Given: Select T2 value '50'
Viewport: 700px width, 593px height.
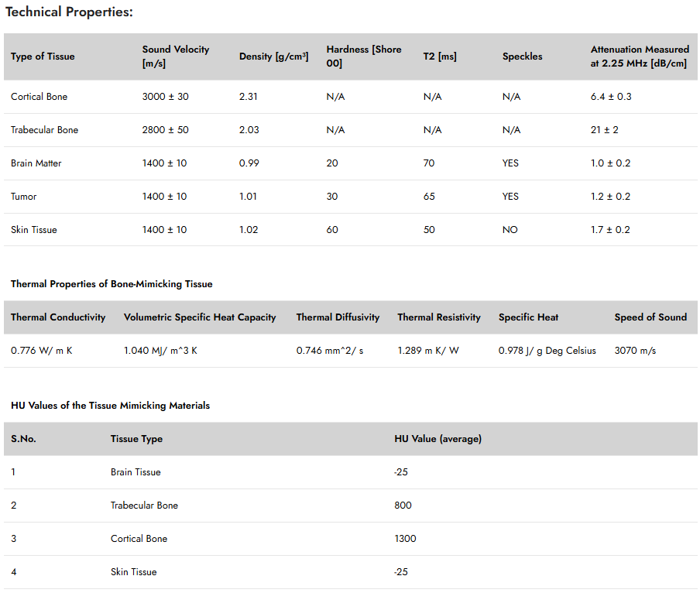Looking at the screenshot, I should pos(429,230).
